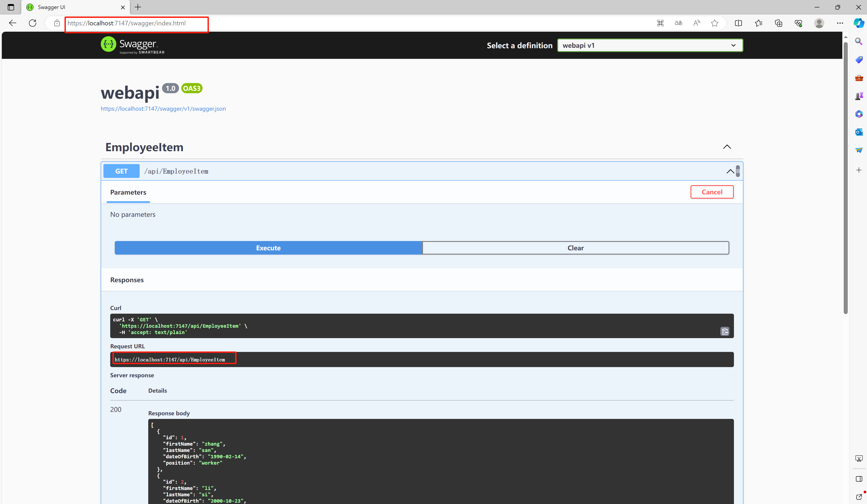The height and width of the screenshot is (504, 867).
Task: Copy the curl command to clipboard
Action: click(725, 331)
